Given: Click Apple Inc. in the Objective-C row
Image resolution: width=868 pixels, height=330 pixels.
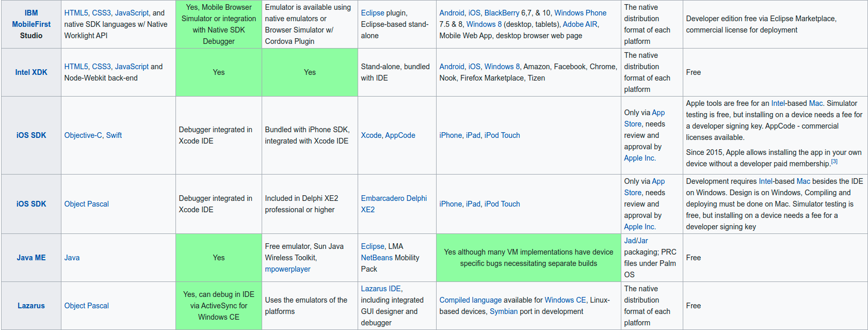Looking at the screenshot, I should [640, 158].
